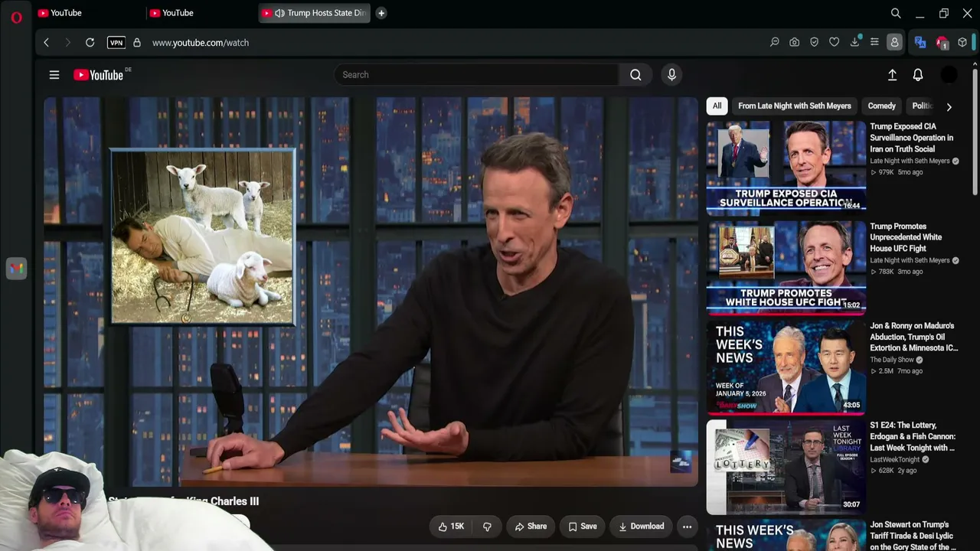This screenshot has height=551, width=980.
Task: Open the Opera main menu
Action: point(16,17)
